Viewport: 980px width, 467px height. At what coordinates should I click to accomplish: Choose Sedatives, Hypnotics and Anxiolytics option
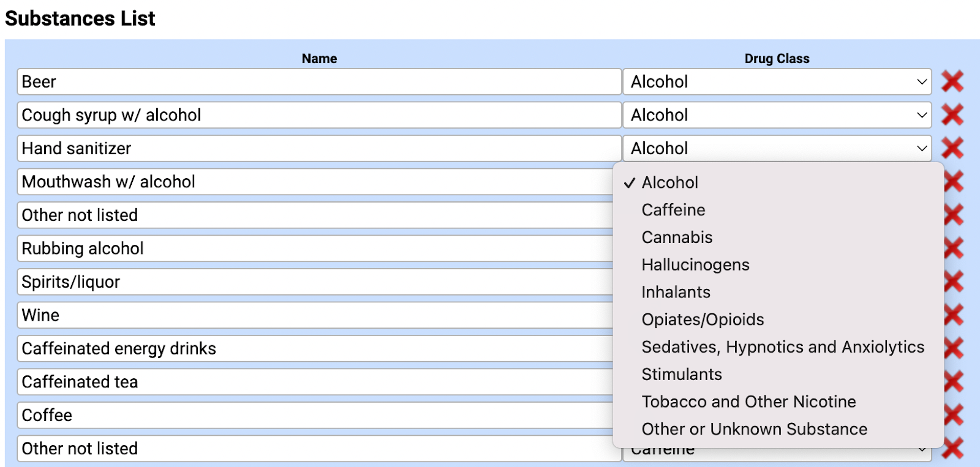pos(782,347)
